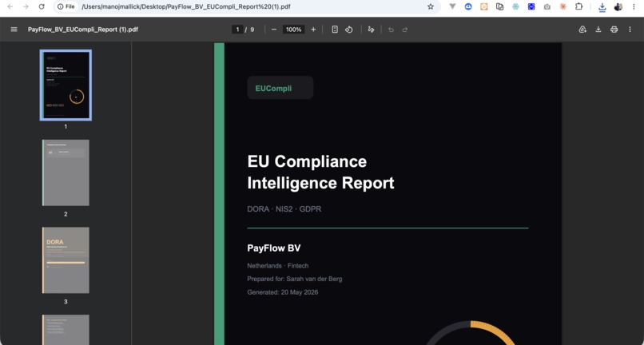Viewport: 644px width, 345px height.
Task: Click the fit to page icon
Action: (335, 30)
